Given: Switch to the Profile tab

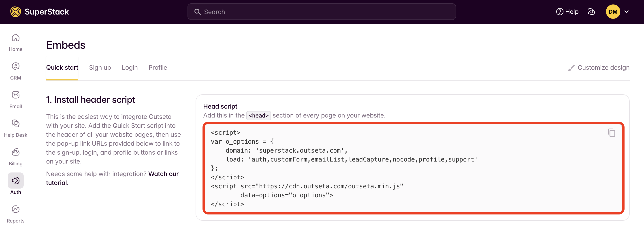Looking at the screenshot, I should [158, 68].
